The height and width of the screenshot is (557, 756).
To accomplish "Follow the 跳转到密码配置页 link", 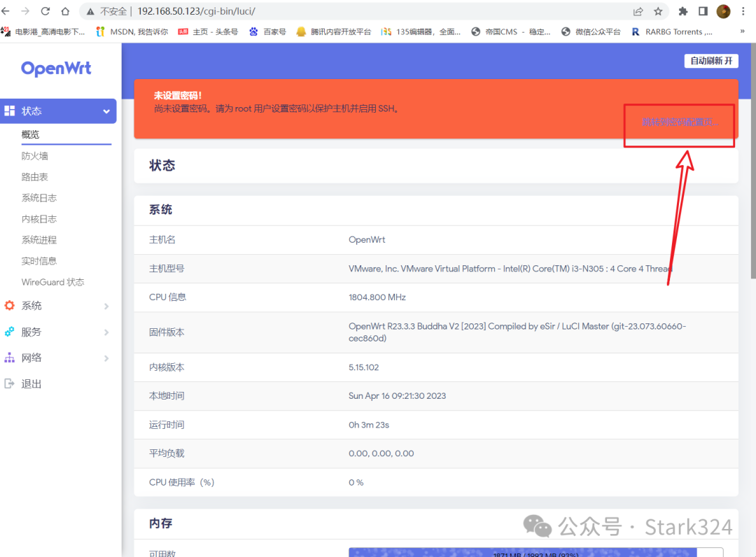I will click(x=680, y=122).
